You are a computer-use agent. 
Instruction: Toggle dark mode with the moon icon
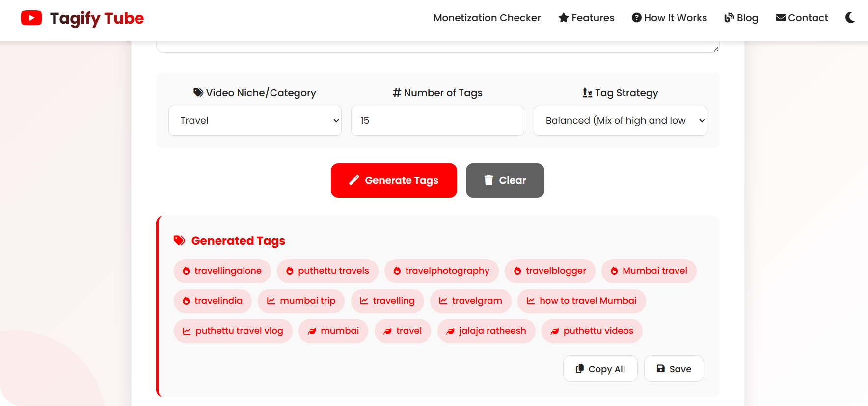[850, 18]
